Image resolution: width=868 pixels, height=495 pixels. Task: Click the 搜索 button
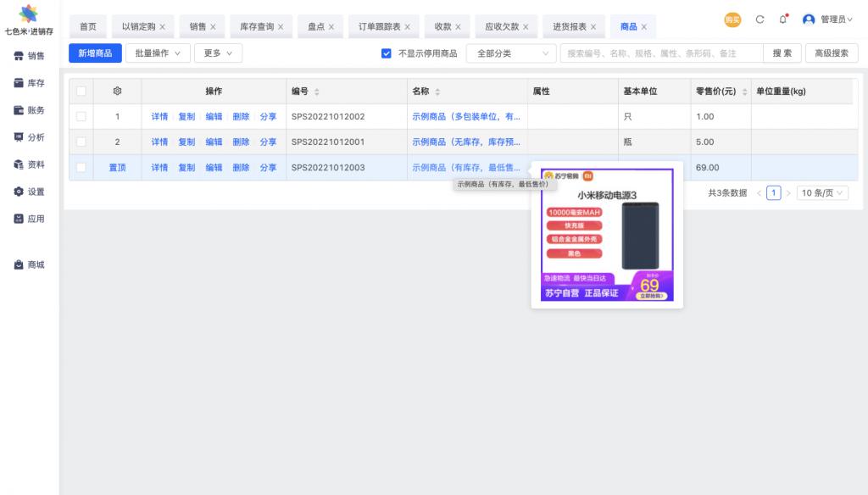click(782, 53)
